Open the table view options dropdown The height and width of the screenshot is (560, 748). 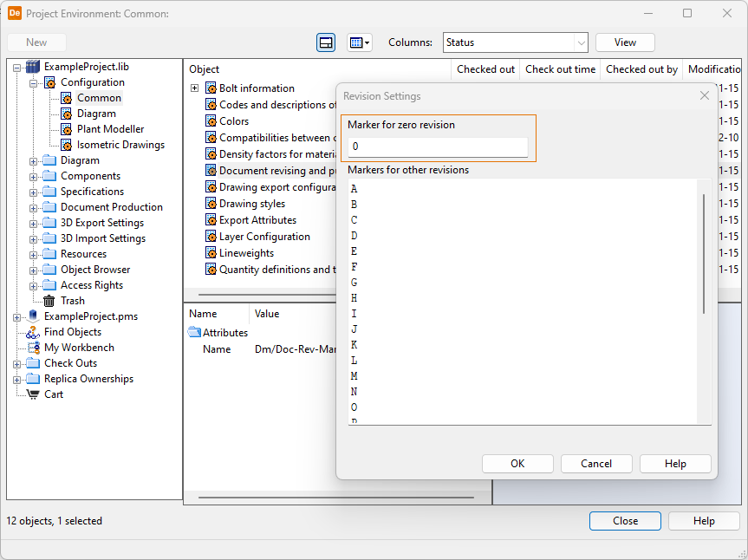[359, 42]
